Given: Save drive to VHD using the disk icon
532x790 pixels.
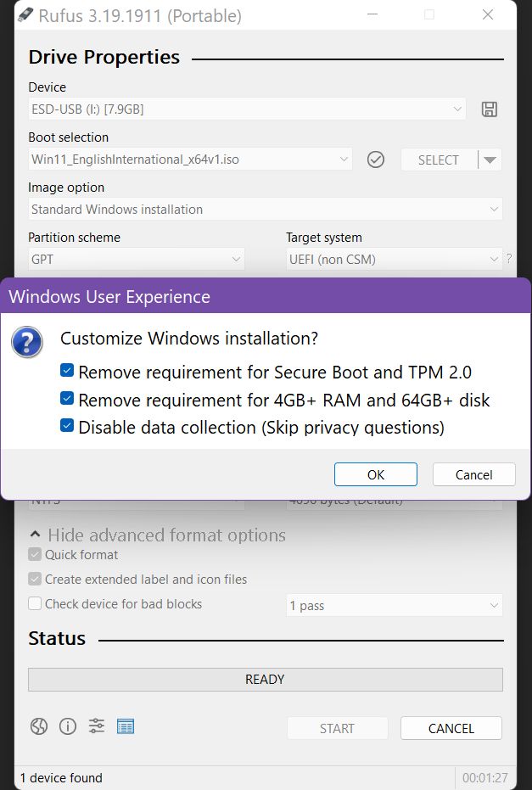Looking at the screenshot, I should click(489, 109).
